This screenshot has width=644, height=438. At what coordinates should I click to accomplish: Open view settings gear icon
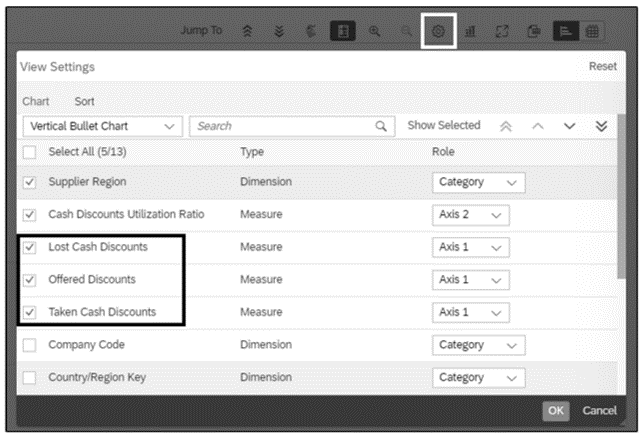click(439, 31)
